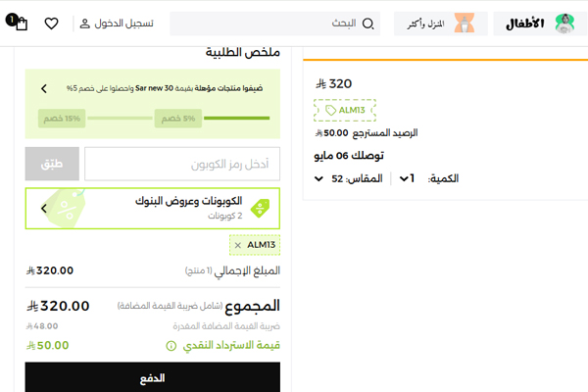588x392 pixels.
Task: Click the تسجيل الدخول login link
Action: (x=123, y=24)
